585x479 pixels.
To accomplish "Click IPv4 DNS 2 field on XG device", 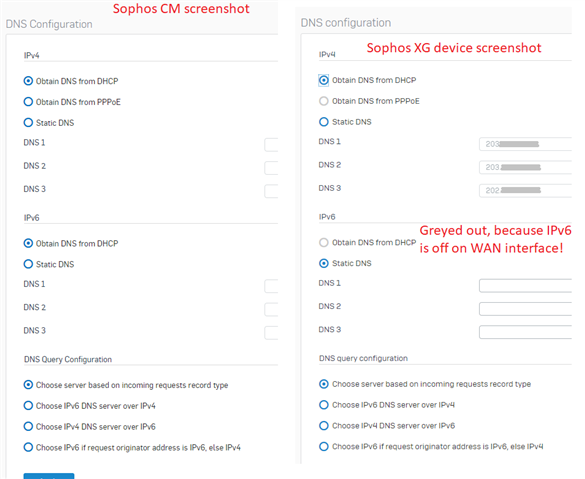I will [x=525, y=167].
